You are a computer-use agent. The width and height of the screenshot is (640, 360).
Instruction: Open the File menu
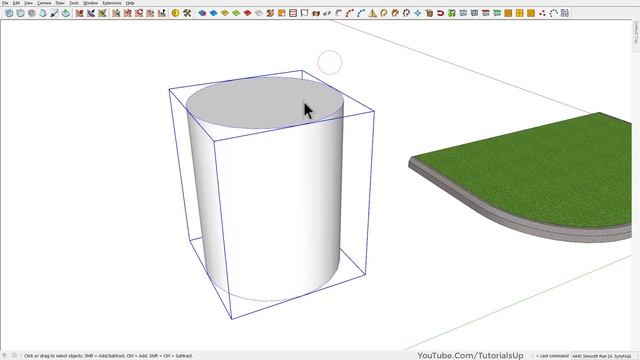pos(5,3)
